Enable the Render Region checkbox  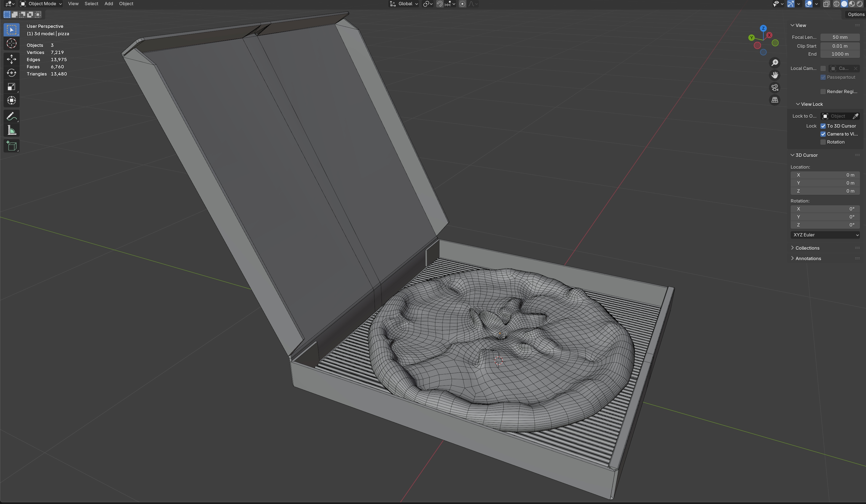pyautogui.click(x=823, y=91)
